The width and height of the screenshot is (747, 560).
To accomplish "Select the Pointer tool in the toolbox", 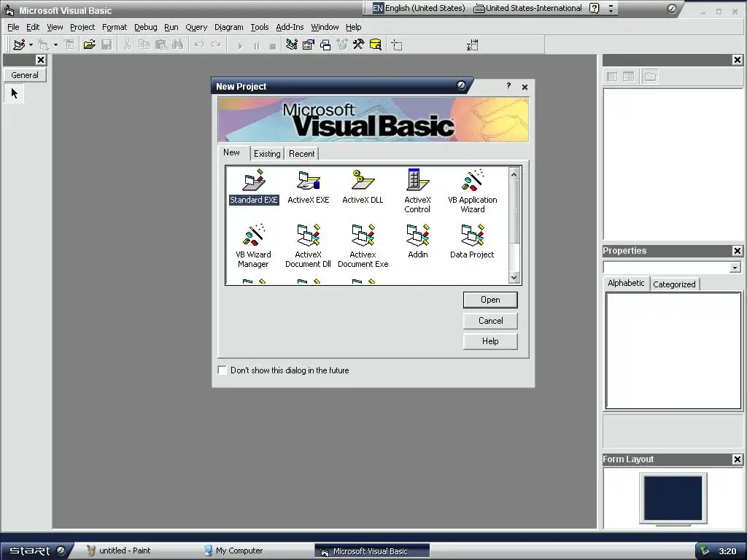I will pyautogui.click(x=15, y=93).
